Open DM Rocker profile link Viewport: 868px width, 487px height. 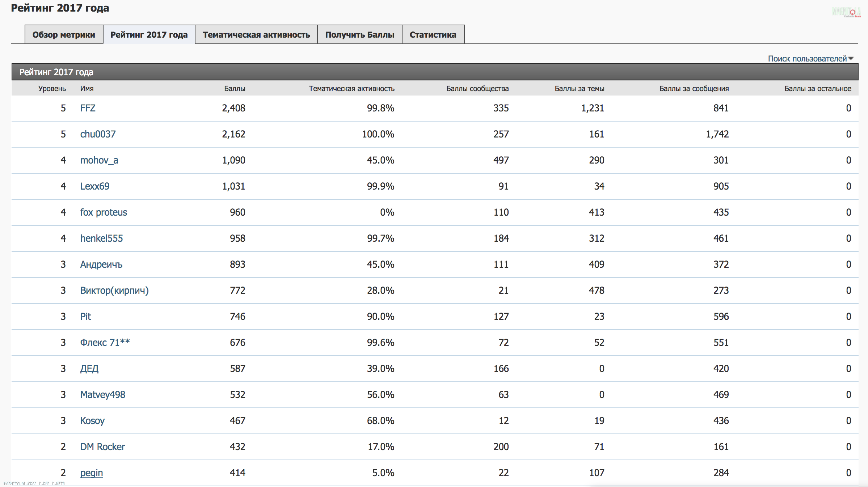pyautogui.click(x=102, y=447)
